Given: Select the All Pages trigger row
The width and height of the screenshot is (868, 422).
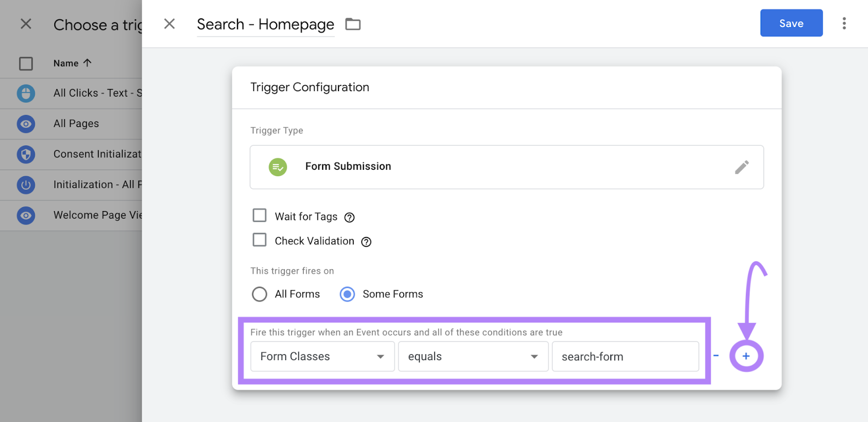Looking at the screenshot, I should tap(76, 124).
